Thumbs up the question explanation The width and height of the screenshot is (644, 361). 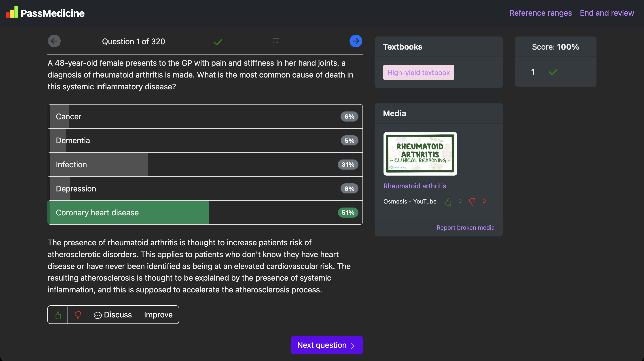point(58,315)
